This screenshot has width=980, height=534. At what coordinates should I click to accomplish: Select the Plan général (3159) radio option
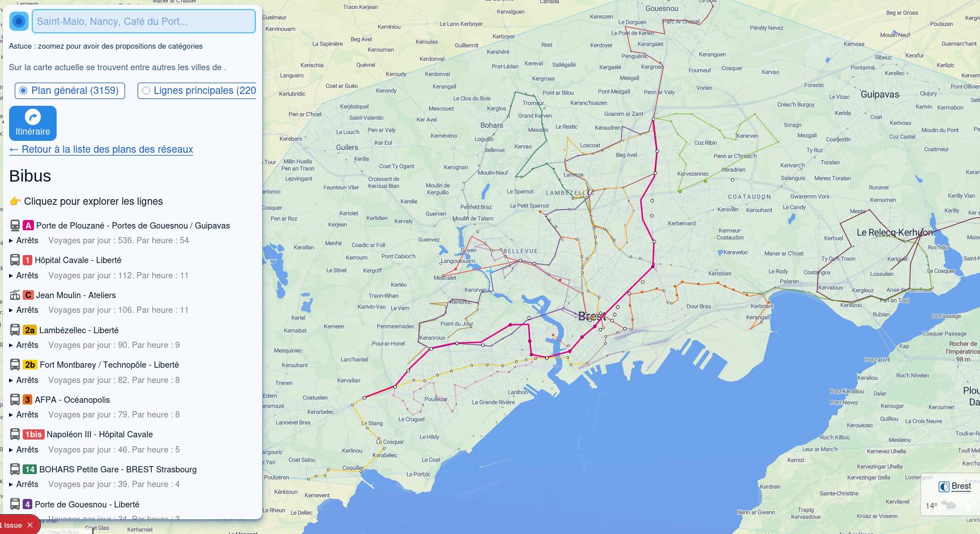pos(23,91)
